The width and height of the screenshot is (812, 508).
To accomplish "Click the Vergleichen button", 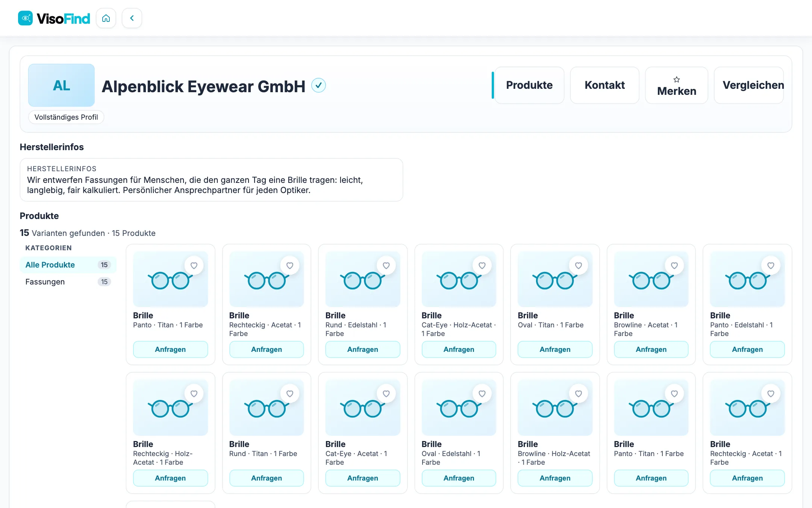I will 749,85.
